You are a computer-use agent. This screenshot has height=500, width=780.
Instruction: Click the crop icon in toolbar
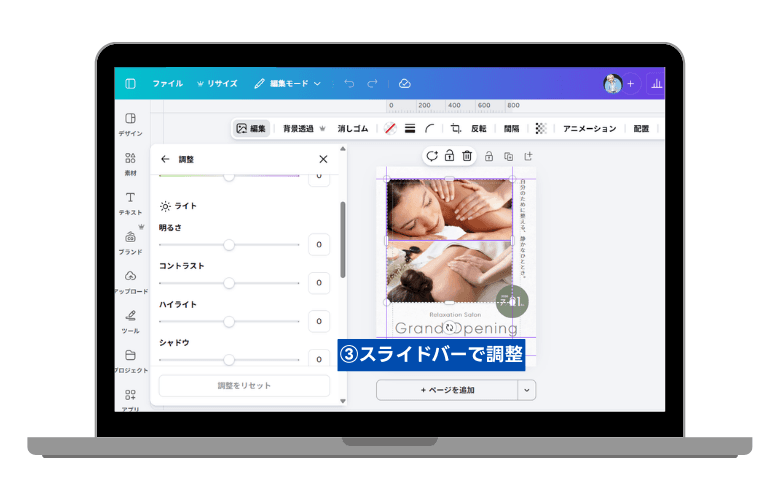456,128
